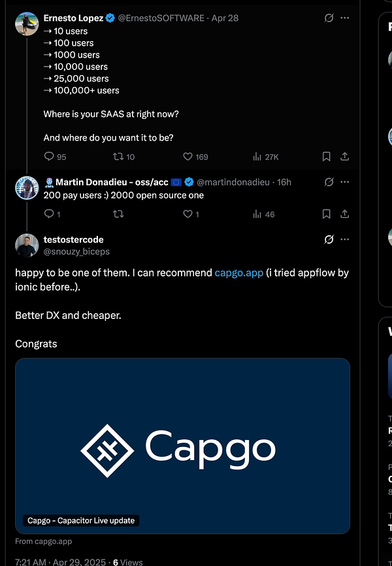Open the Capgo link preview card

(183, 446)
